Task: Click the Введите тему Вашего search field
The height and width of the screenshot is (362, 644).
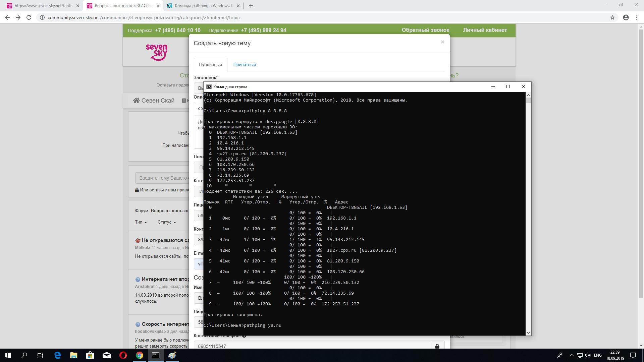Action: 163,178
